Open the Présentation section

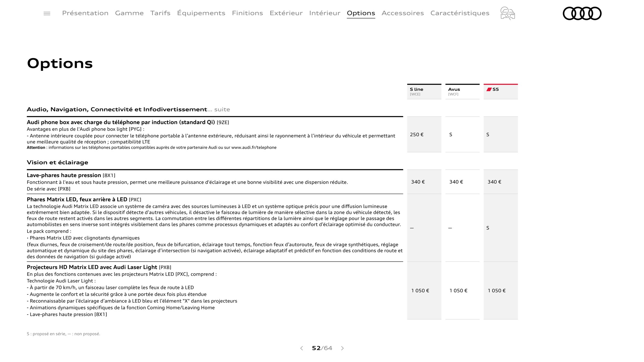[85, 13]
